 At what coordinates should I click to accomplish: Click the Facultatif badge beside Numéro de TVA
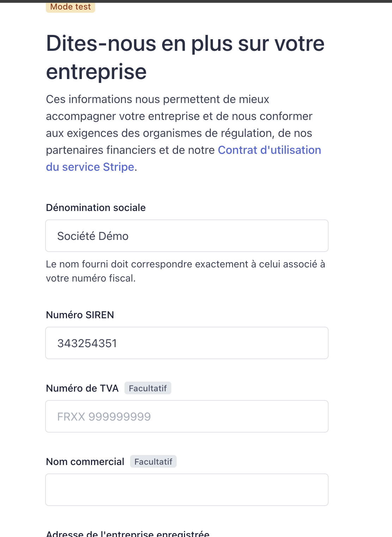click(148, 388)
